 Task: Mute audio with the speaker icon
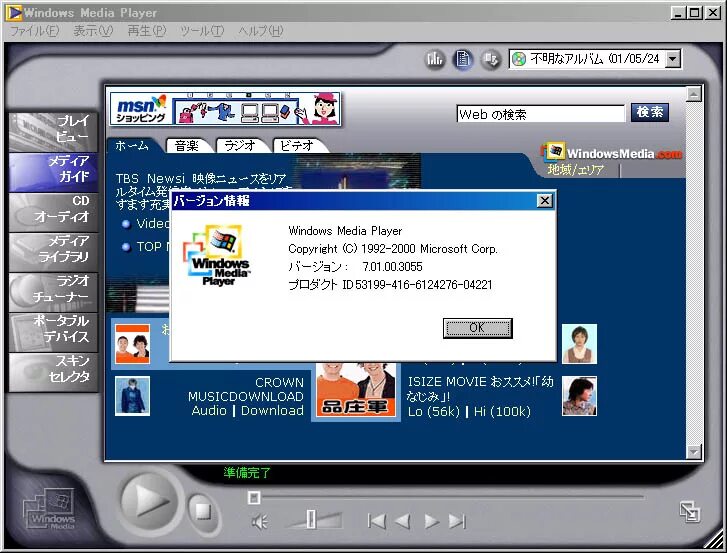[260, 522]
